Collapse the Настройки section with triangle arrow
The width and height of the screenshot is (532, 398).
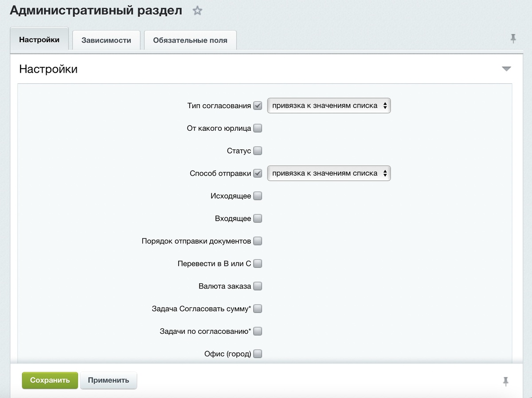click(x=506, y=69)
